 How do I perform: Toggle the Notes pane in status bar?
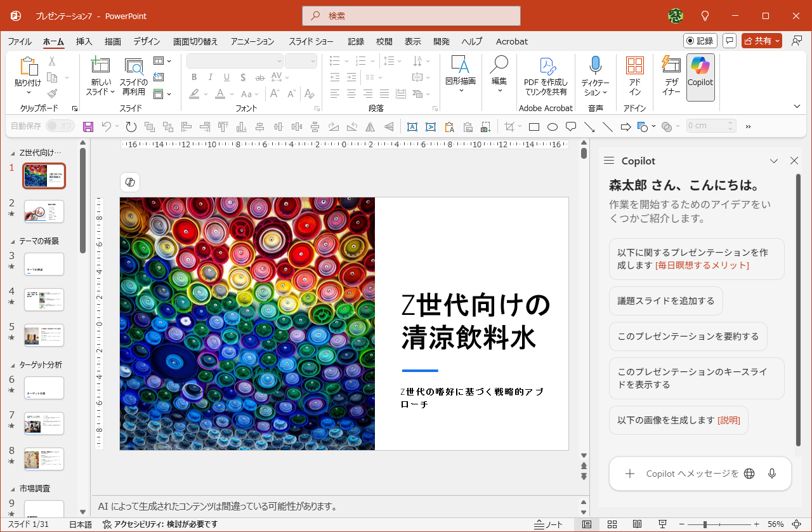(549, 524)
